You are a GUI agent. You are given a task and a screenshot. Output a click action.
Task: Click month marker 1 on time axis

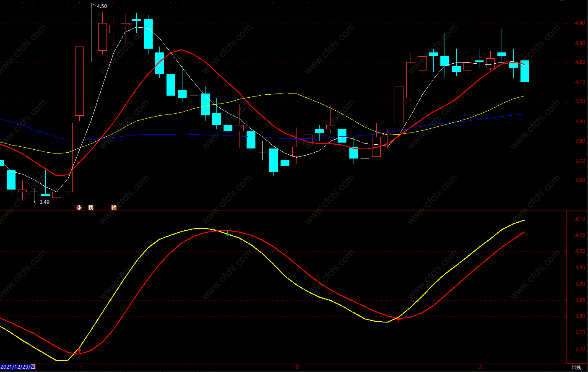coord(81,367)
